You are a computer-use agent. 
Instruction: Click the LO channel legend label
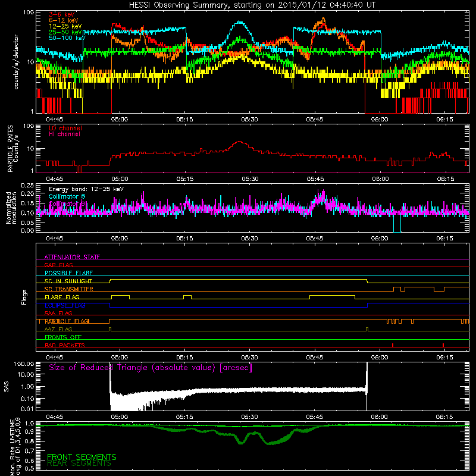pyautogui.click(x=65, y=128)
